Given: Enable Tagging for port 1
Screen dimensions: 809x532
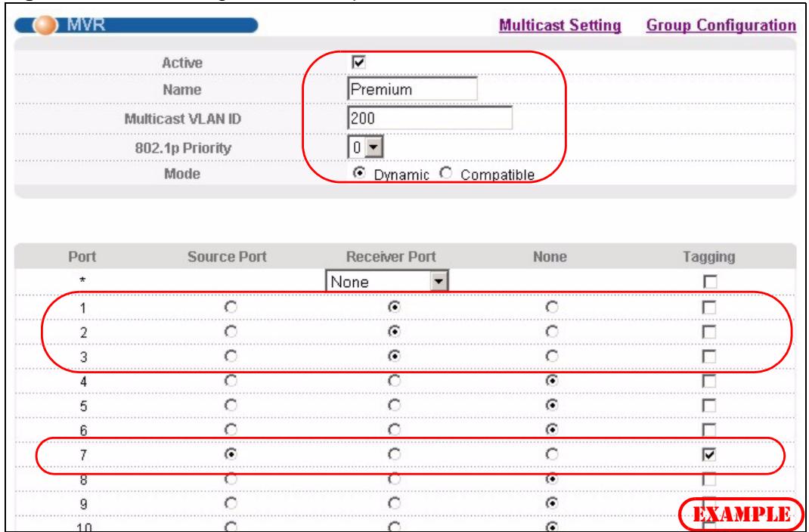Looking at the screenshot, I should [710, 308].
